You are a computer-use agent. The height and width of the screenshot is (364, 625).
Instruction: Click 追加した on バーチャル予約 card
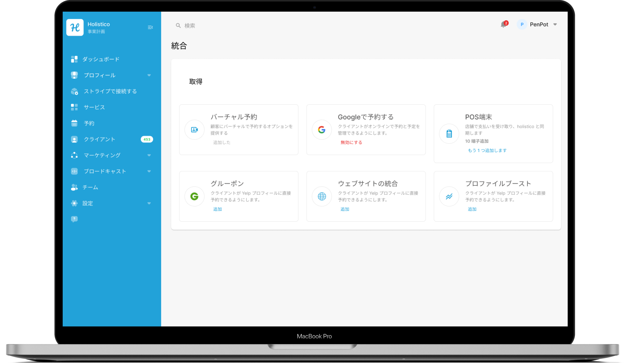click(x=221, y=142)
